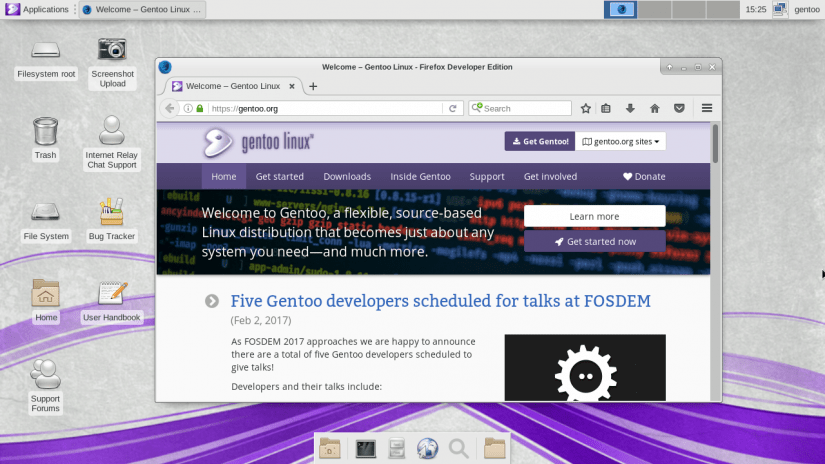Open the Firefox downloads arrow icon
The image size is (825, 464).
click(x=630, y=108)
